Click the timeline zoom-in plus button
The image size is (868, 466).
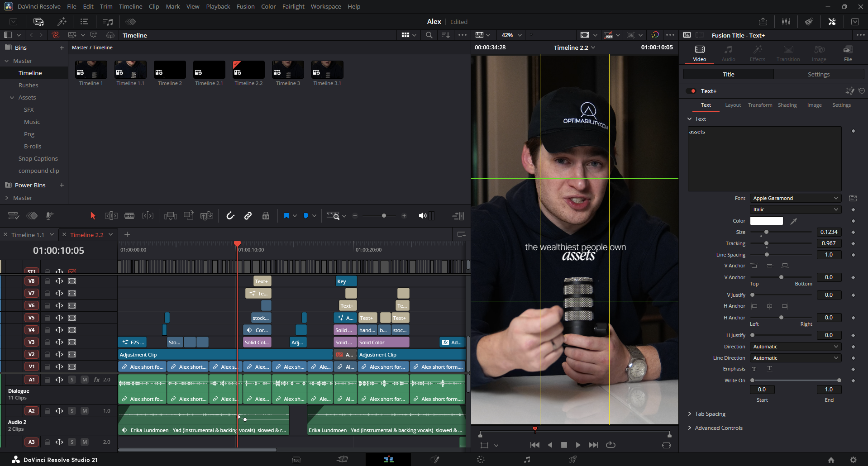(x=404, y=216)
